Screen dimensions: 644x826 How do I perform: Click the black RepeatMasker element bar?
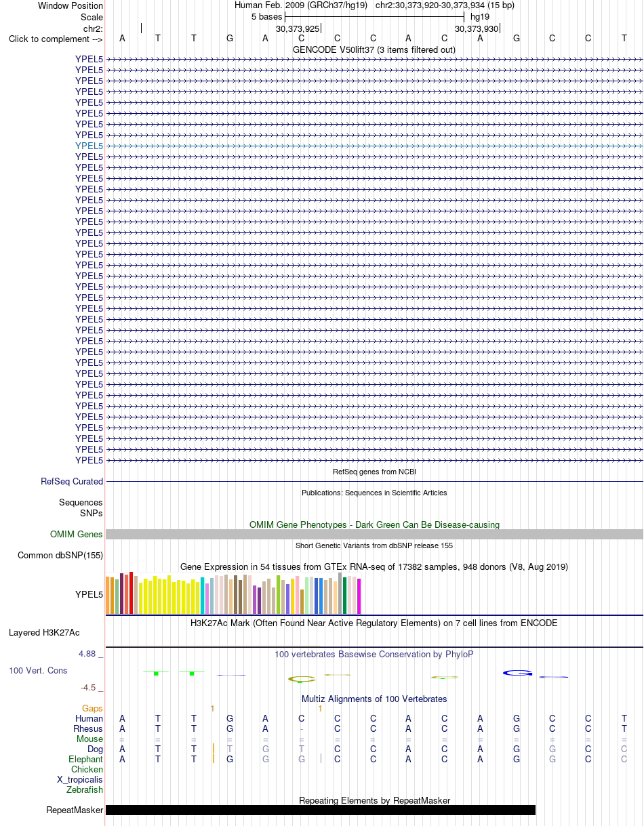321,810
